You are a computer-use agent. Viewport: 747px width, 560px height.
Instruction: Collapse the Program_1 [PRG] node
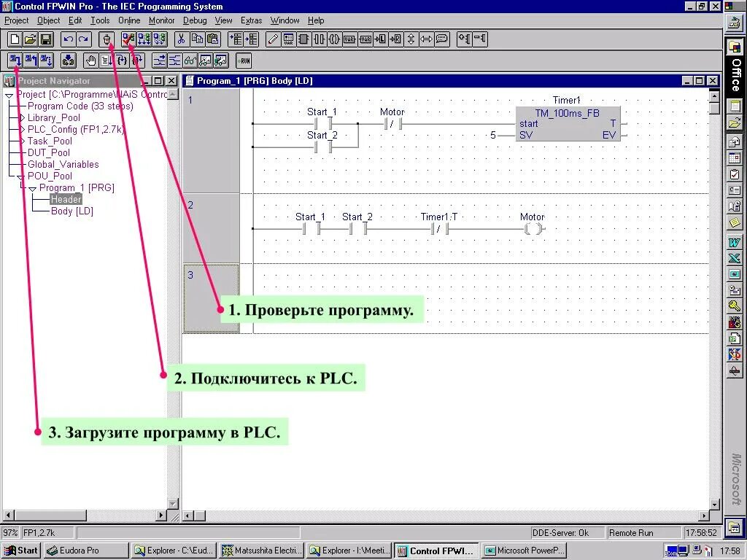32,189
